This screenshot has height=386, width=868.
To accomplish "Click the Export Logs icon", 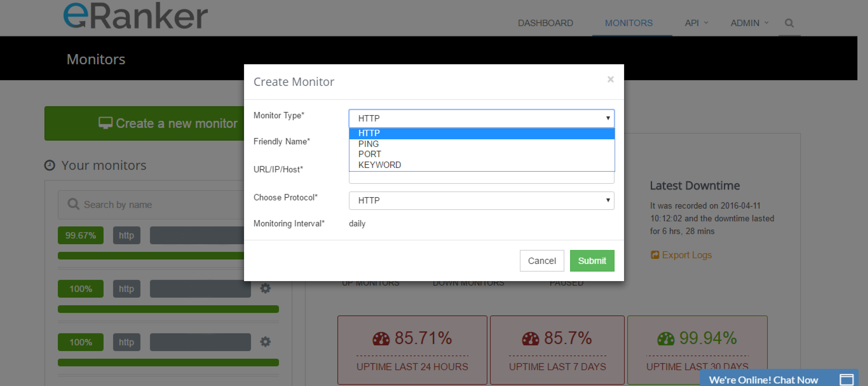I will tap(654, 255).
